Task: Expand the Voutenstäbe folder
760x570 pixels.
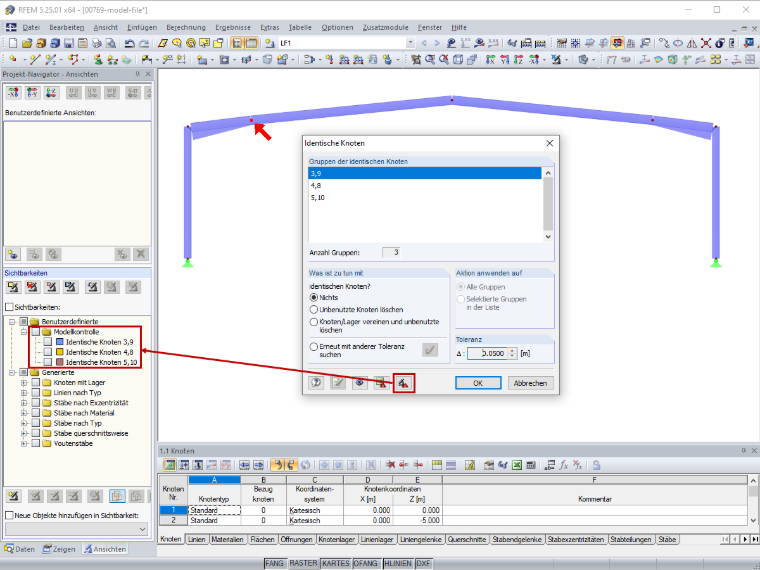Action: pos(24,443)
